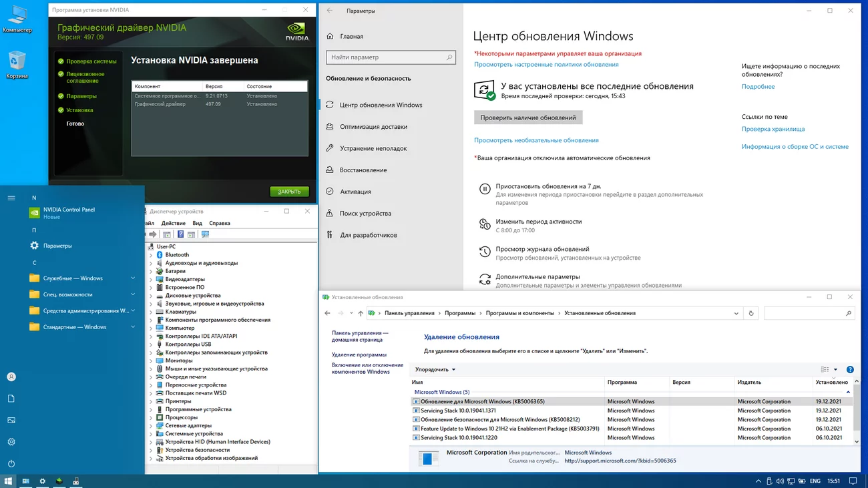This screenshot has height=488, width=868.
Task: Expand the Видеоадаптеры device category
Action: coord(152,279)
